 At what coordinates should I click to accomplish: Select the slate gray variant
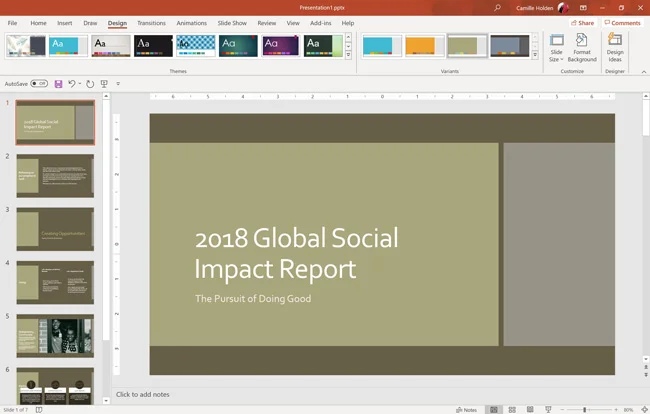[509, 46]
